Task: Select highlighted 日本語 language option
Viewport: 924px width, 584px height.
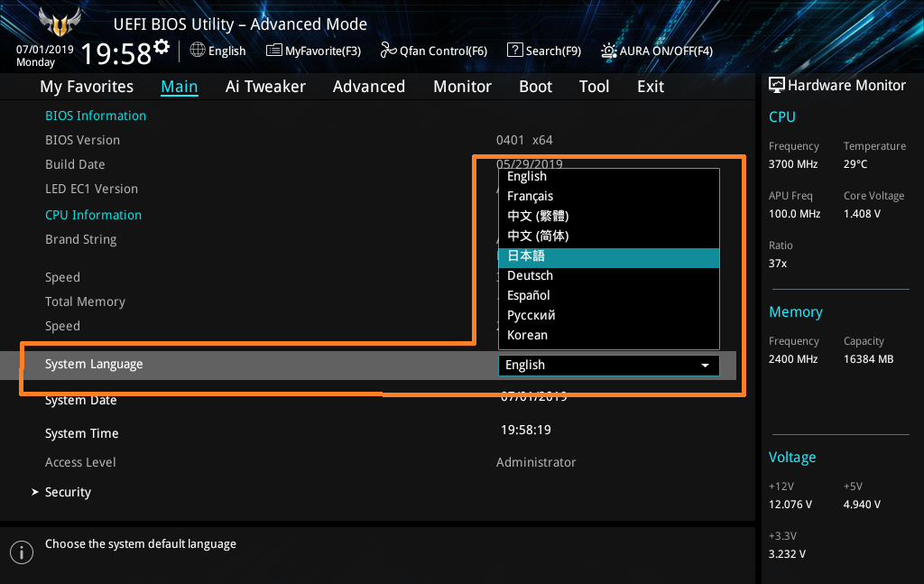Action: [x=609, y=257]
